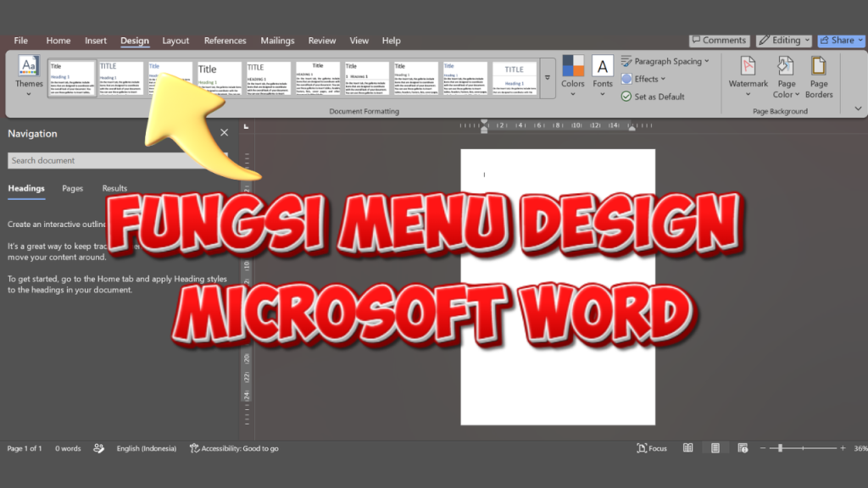Viewport: 868px width, 488px height.
Task: Switch to Web Layout view
Action: 743,448
